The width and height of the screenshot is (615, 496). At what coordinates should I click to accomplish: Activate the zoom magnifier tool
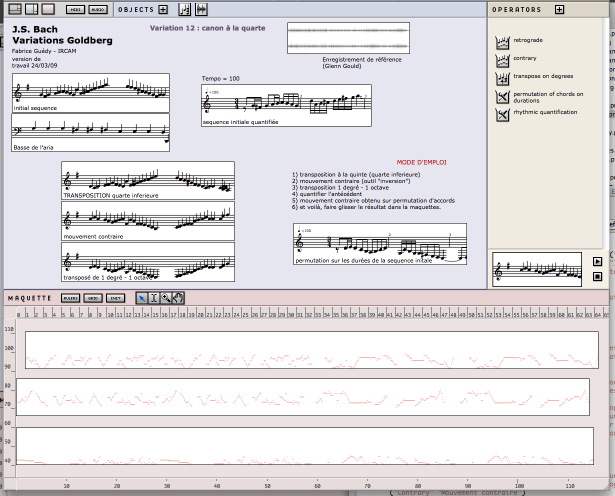tap(165, 297)
